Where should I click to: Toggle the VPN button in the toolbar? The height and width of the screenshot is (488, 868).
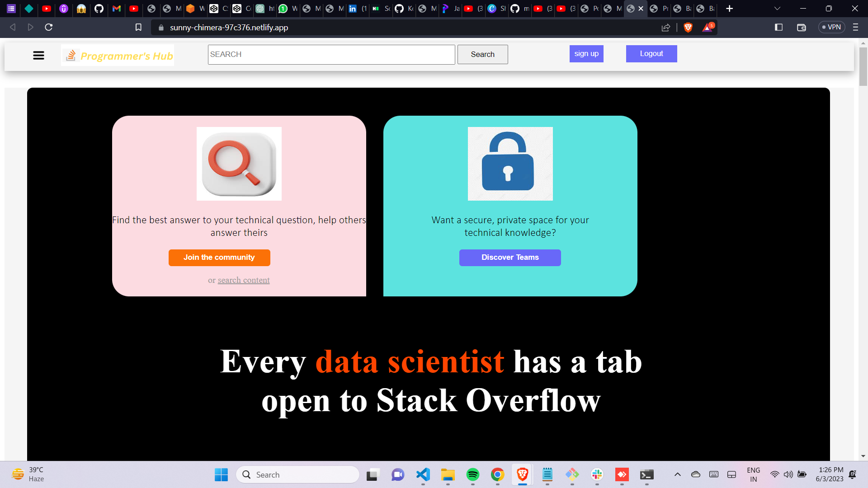click(832, 27)
